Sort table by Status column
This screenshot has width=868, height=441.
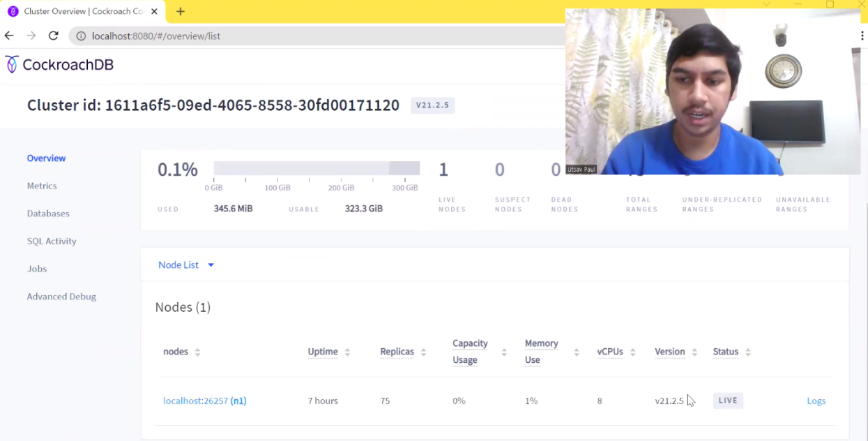[732, 352]
